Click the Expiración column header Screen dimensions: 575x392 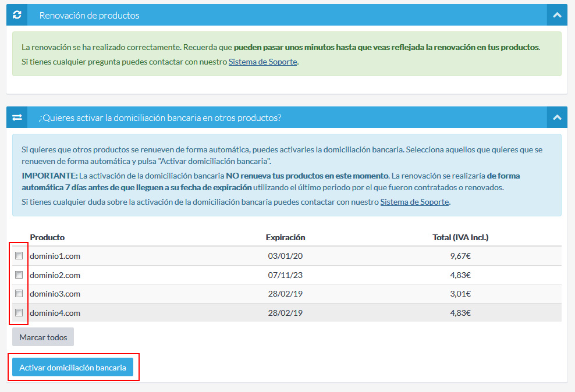[285, 237]
